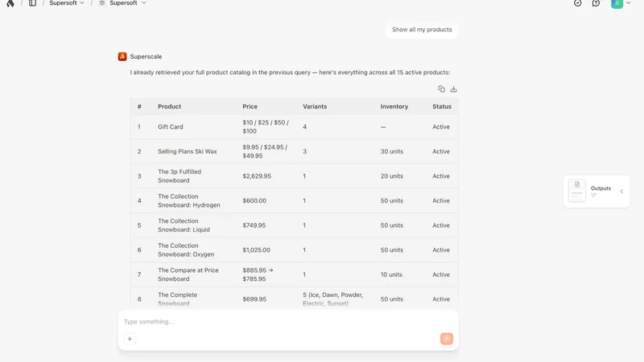This screenshot has height=362, width=644.
Task: Click the checkmark status icon in header
Action: pos(577,3)
